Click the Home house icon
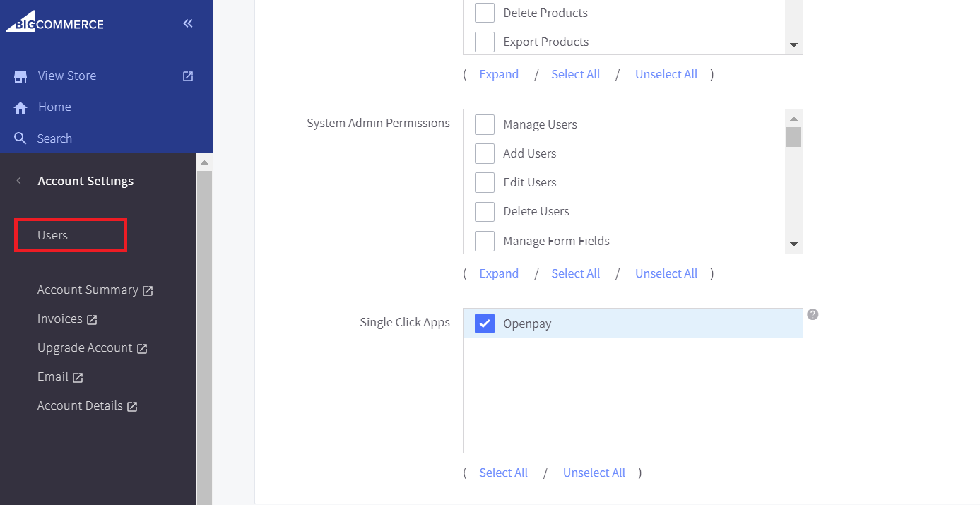 tap(20, 107)
